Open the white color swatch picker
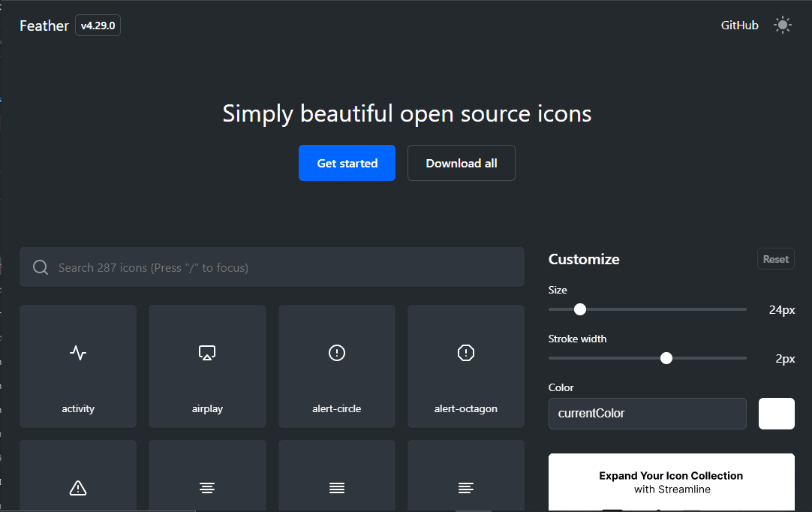 click(x=776, y=414)
